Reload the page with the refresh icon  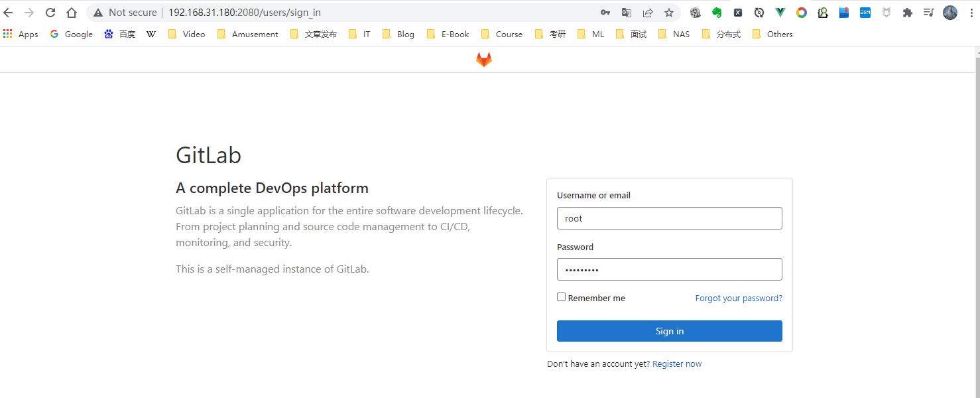50,13
